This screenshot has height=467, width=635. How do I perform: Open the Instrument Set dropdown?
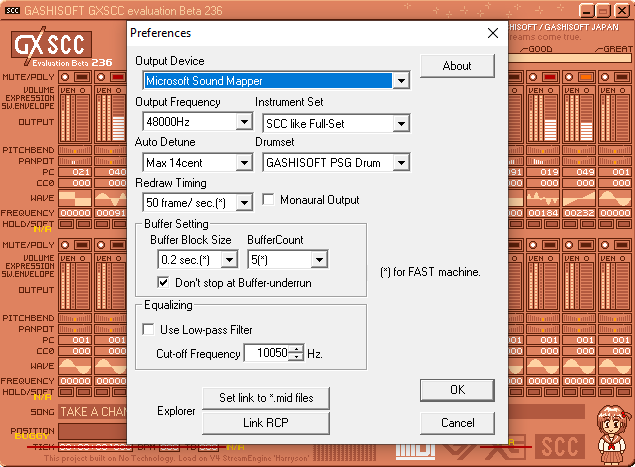(x=401, y=124)
